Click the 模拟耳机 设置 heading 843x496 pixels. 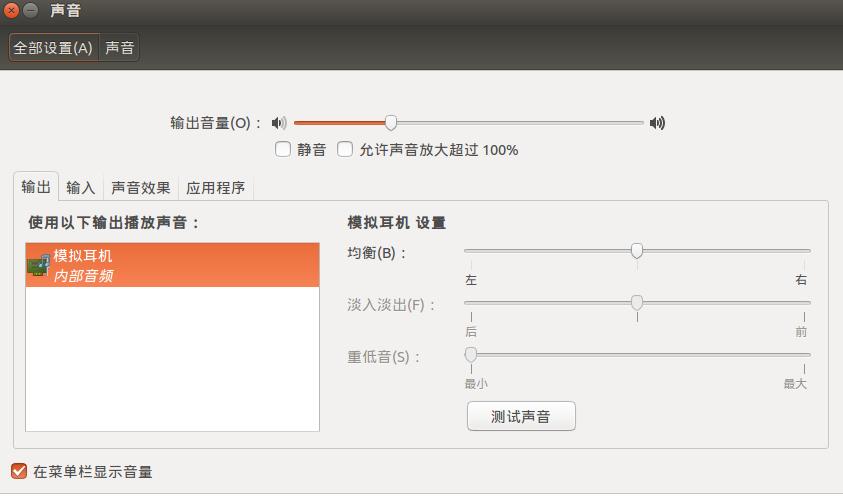(397, 222)
